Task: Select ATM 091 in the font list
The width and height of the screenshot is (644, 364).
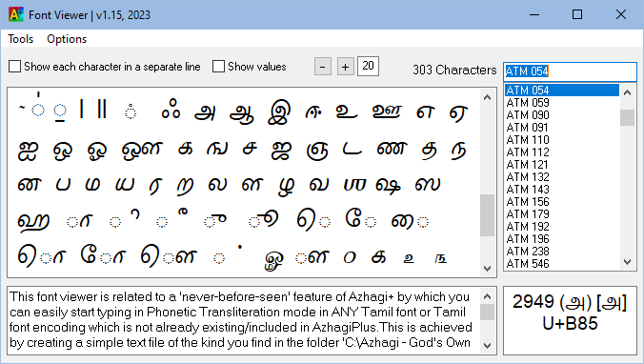Action: [x=562, y=128]
